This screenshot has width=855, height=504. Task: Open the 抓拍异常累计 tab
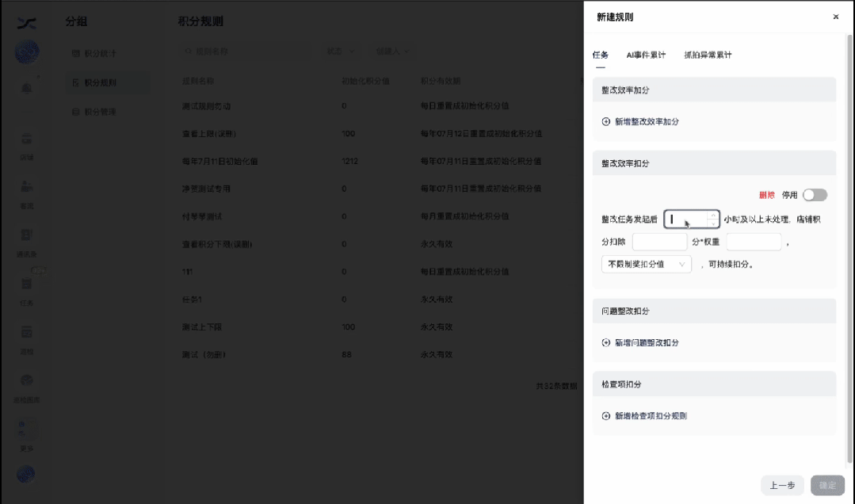click(x=708, y=55)
